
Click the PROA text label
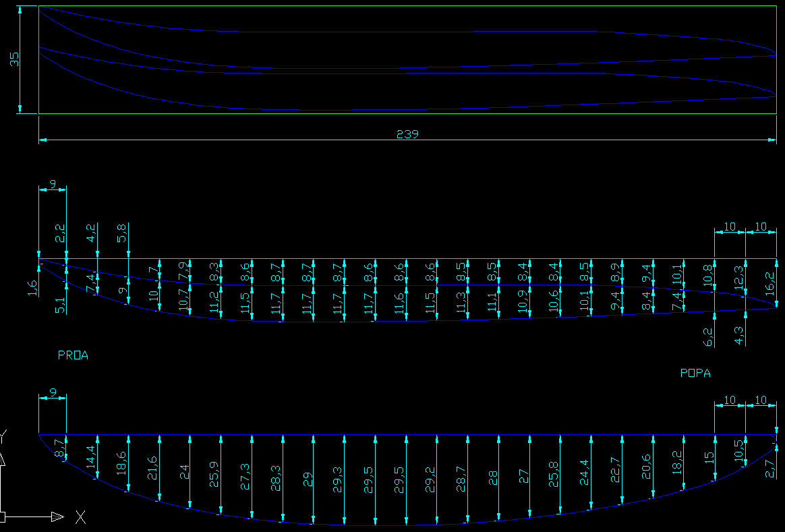73,355
